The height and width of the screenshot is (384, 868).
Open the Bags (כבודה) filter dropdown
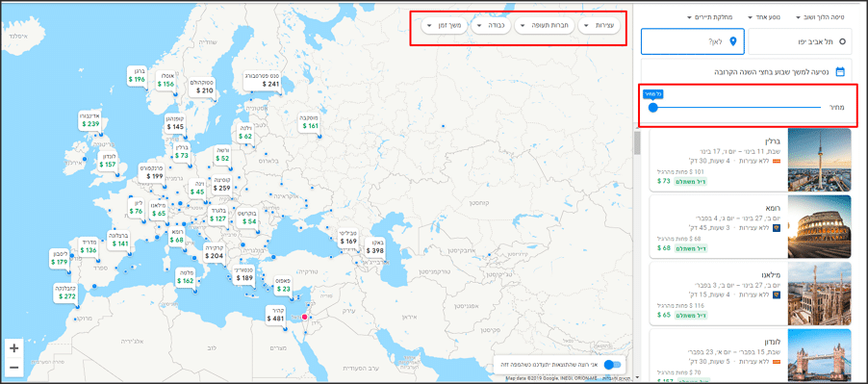click(491, 26)
